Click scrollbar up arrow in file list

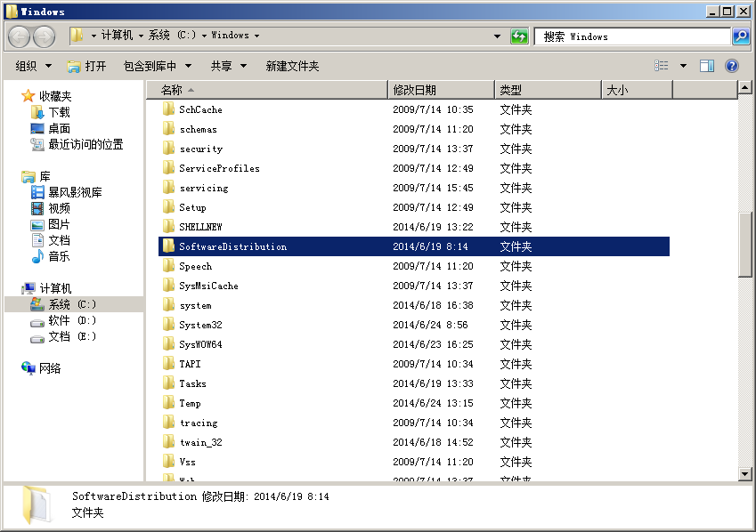click(x=745, y=88)
